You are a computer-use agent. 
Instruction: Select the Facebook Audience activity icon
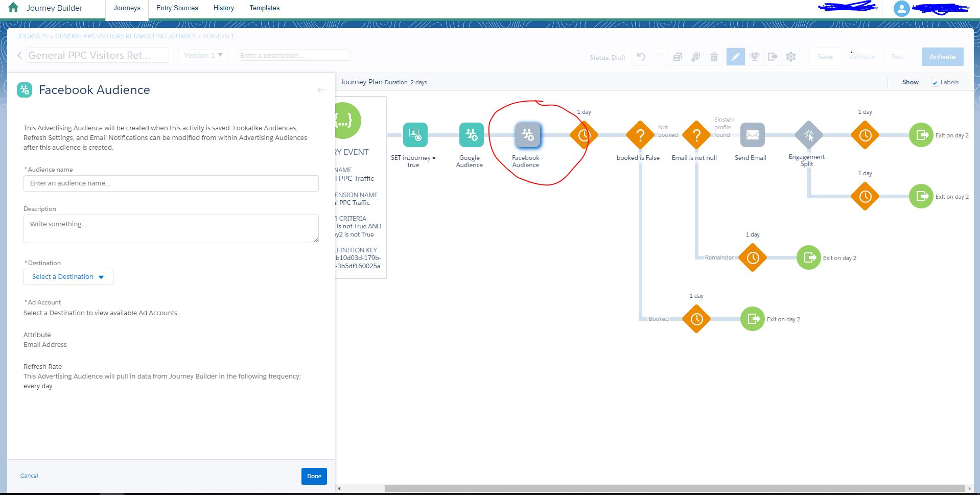click(527, 135)
